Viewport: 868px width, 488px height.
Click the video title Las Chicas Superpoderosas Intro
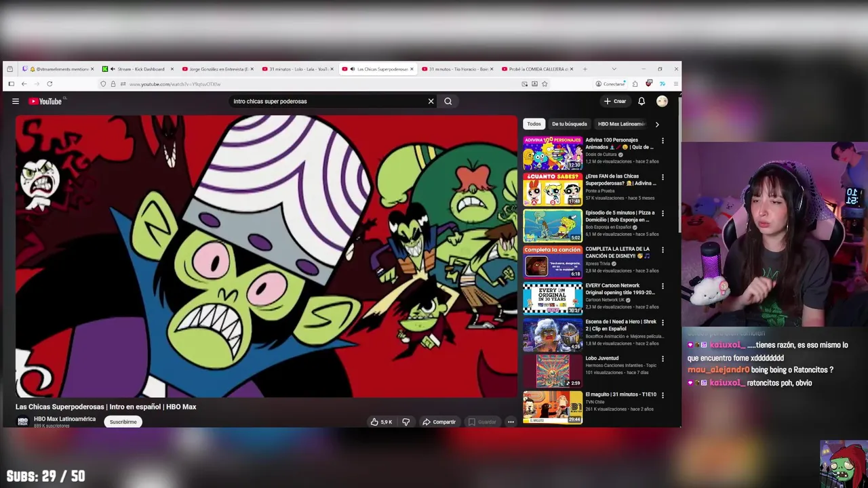(106, 407)
